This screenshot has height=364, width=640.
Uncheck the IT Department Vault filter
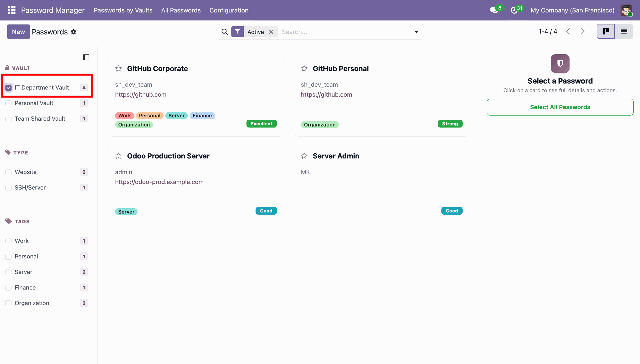tap(9, 88)
